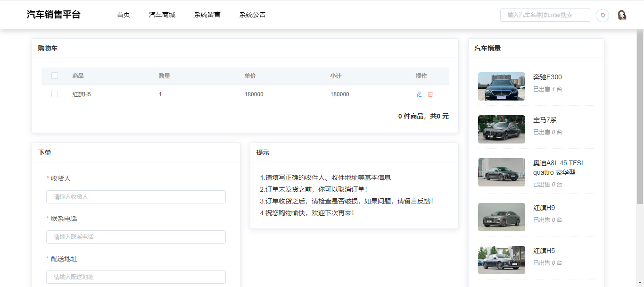This screenshot has width=644, height=287.
Task: Click the shopping cart icon in header
Action: 602,15
